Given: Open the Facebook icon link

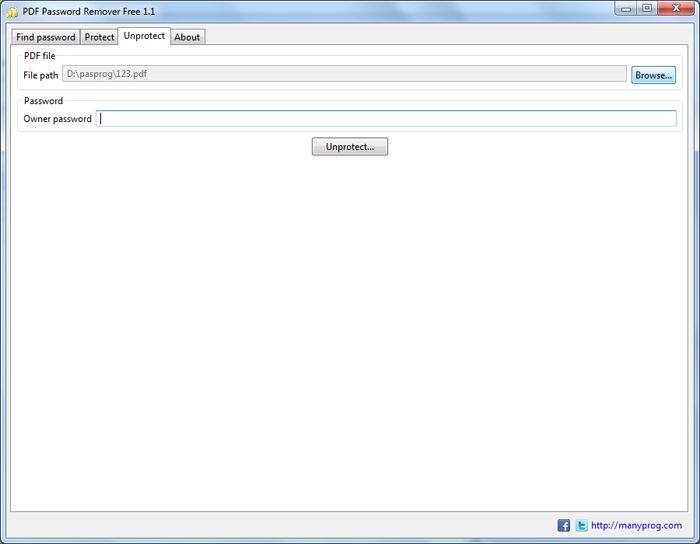Looking at the screenshot, I should click(563, 525).
